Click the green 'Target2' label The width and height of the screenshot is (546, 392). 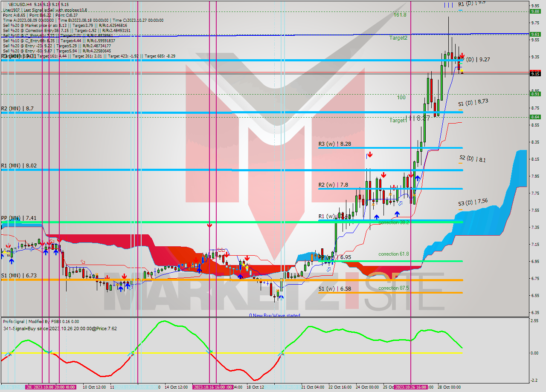398,37
